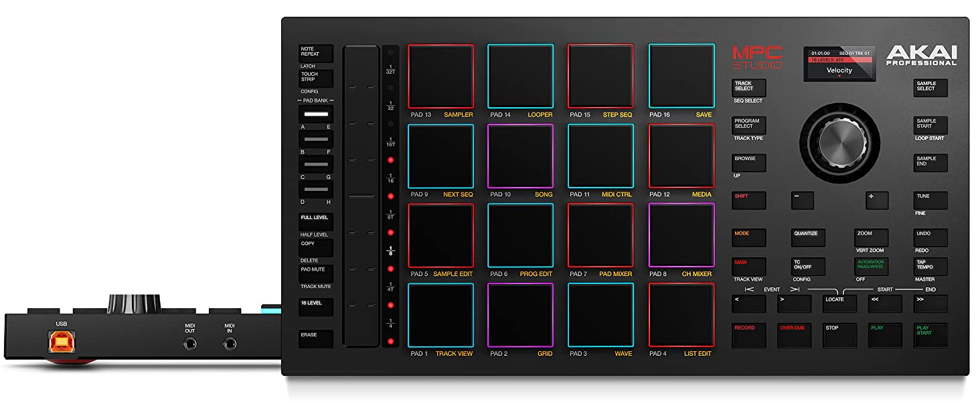The width and height of the screenshot is (980, 402).
Task: Toggle the PAD MUTE button
Action: [315, 273]
